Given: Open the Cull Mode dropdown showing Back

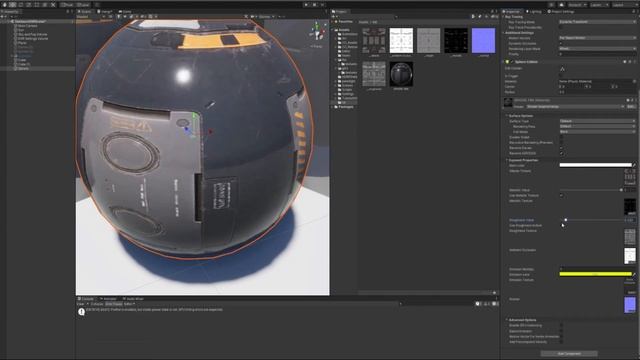Looking at the screenshot, I should (x=598, y=132).
